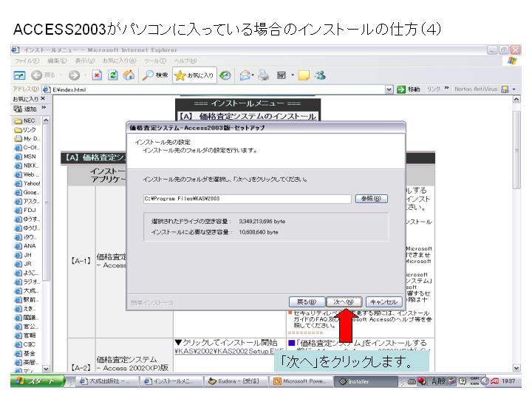Open the リンク favorites folder
Image resolution: width=532 pixels, height=399 pixels.
(25, 129)
